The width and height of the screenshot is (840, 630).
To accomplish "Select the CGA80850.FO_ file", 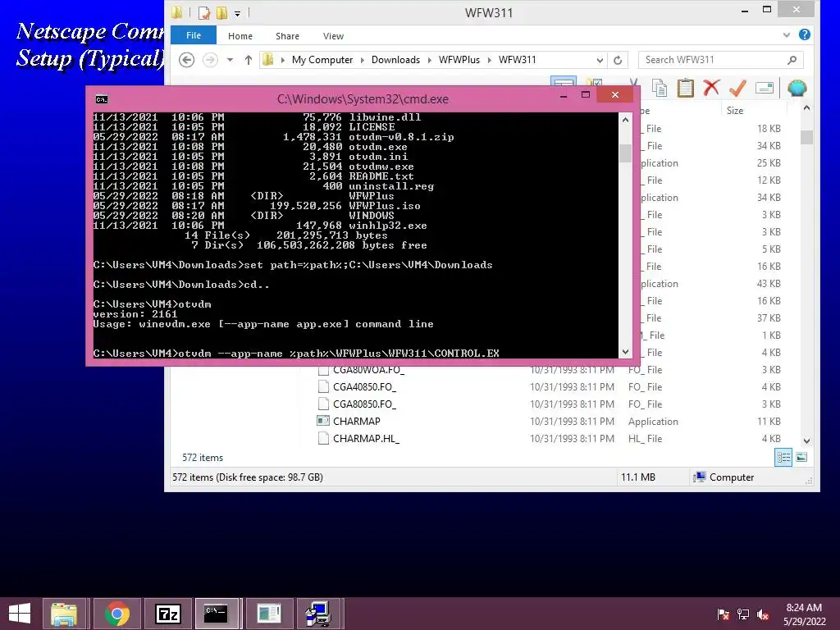I will (364, 404).
